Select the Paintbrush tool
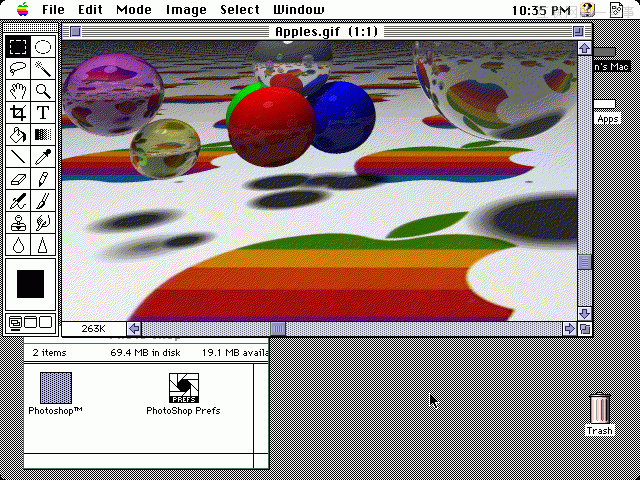The height and width of the screenshot is (480, 640). pyautogui.click(x=43, y=200)
